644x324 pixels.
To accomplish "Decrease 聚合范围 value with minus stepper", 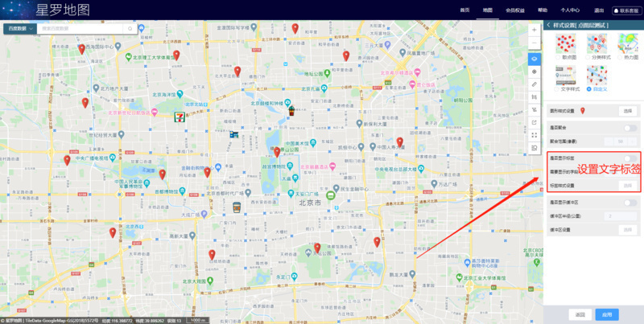I will 609,141.
